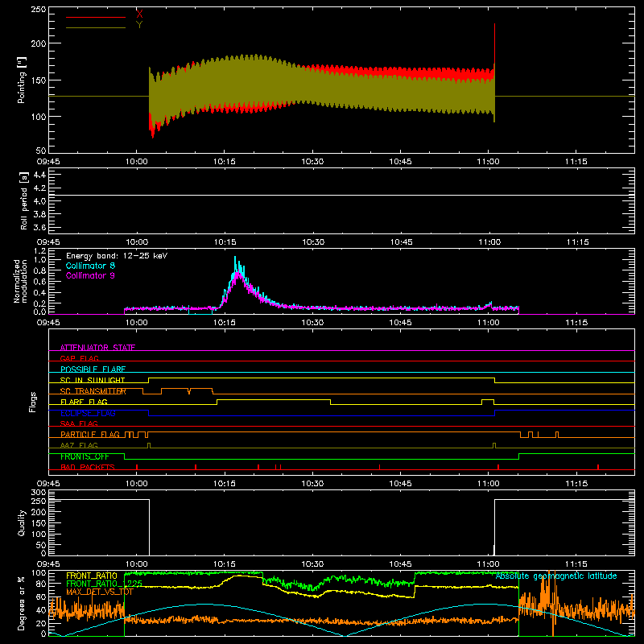This screenshot has height=644, width=644.
Task: Click 10:45 time label under modulation plot
Action: tap(400, 323)
